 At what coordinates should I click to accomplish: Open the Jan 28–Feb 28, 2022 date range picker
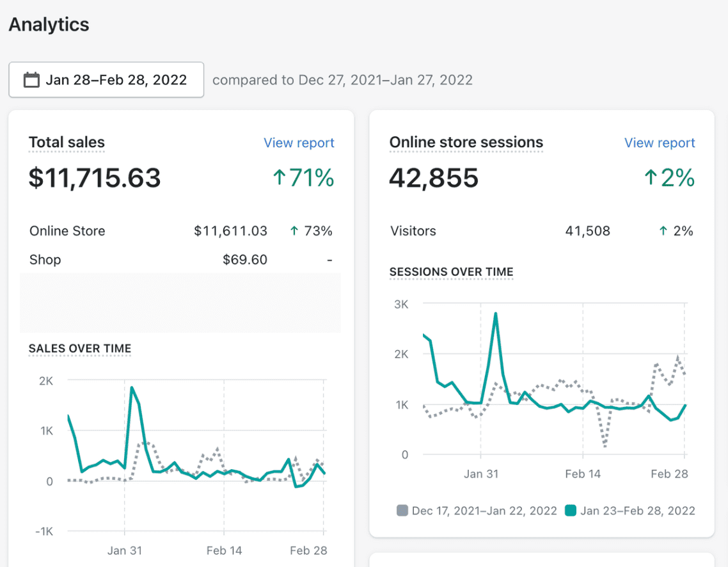point(106,80)
